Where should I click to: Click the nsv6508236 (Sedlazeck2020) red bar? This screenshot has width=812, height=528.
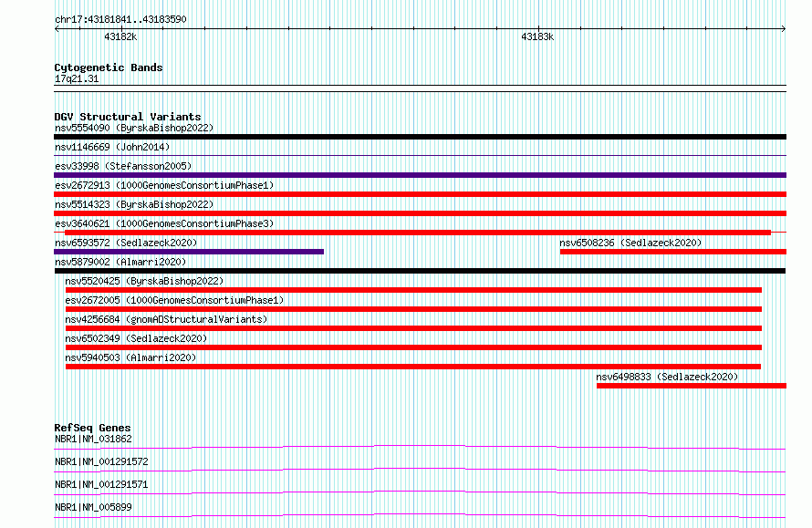[673, 252]
